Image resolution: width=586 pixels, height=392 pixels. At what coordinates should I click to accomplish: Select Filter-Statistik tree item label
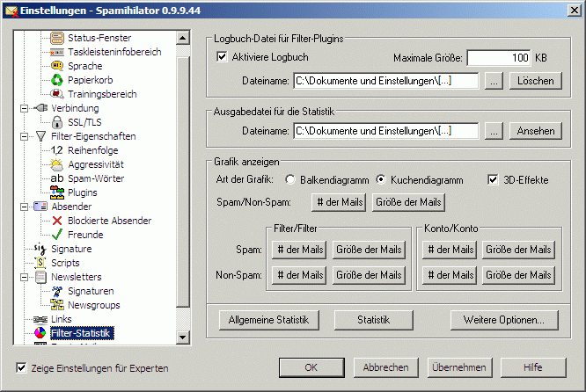[x=82, y=333]
